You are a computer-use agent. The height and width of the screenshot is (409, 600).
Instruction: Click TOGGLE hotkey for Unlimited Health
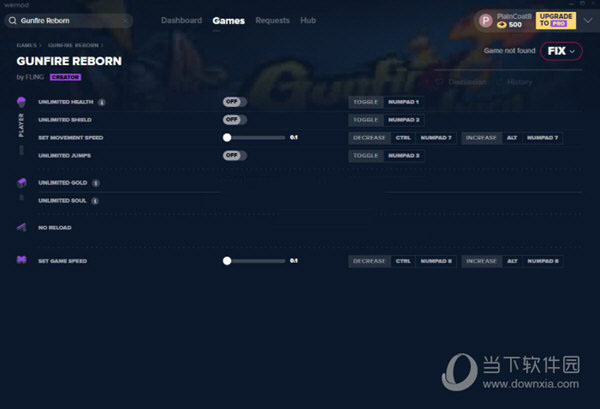366,102
